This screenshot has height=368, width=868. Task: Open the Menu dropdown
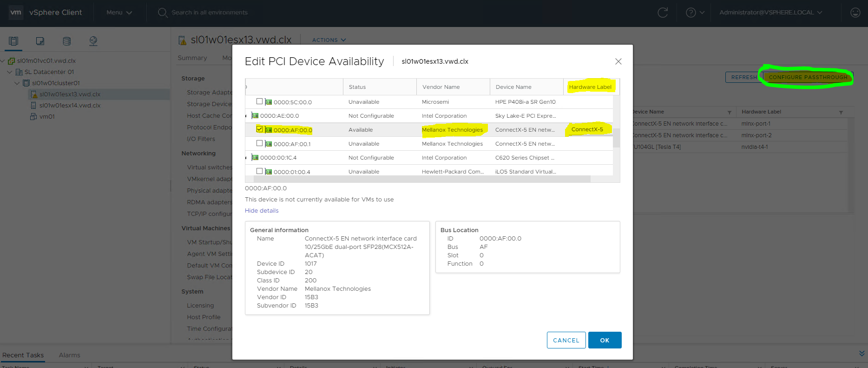click(119, 13)
